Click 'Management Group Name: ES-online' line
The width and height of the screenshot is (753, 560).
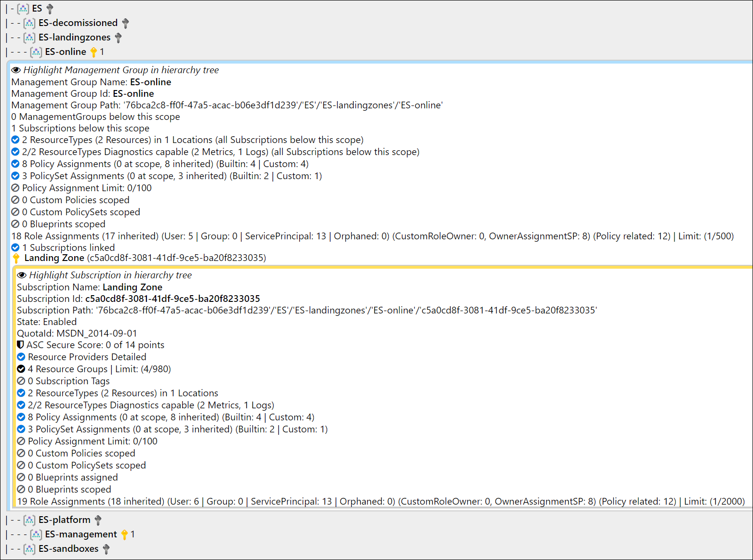(x=92, y=82)
